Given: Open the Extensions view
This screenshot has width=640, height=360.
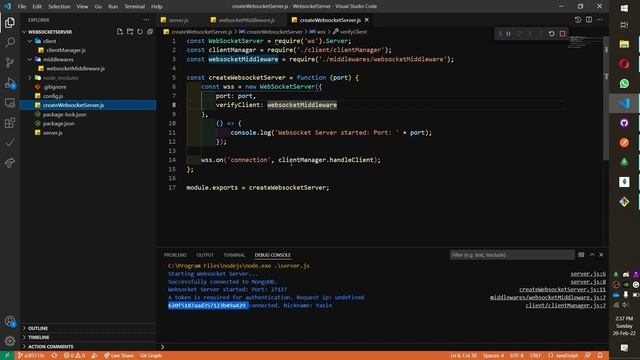Looking at the screenshot, I should (x=10, y=122).
